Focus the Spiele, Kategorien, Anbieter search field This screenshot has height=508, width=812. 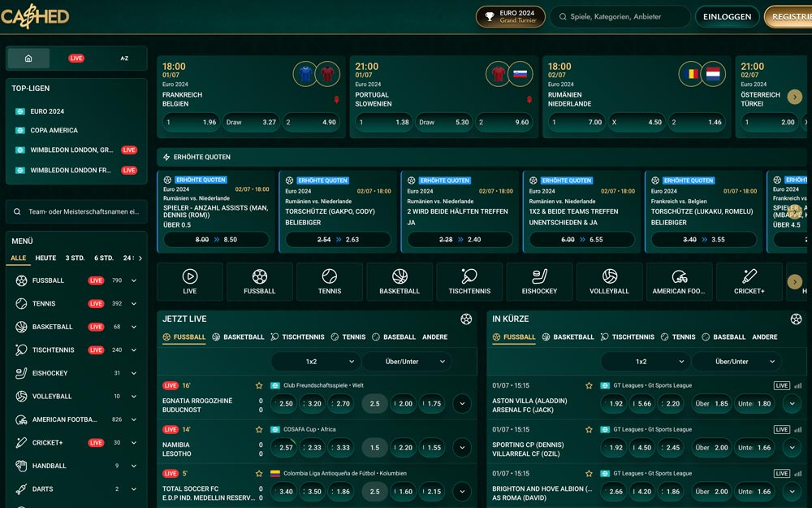(620, 16)
